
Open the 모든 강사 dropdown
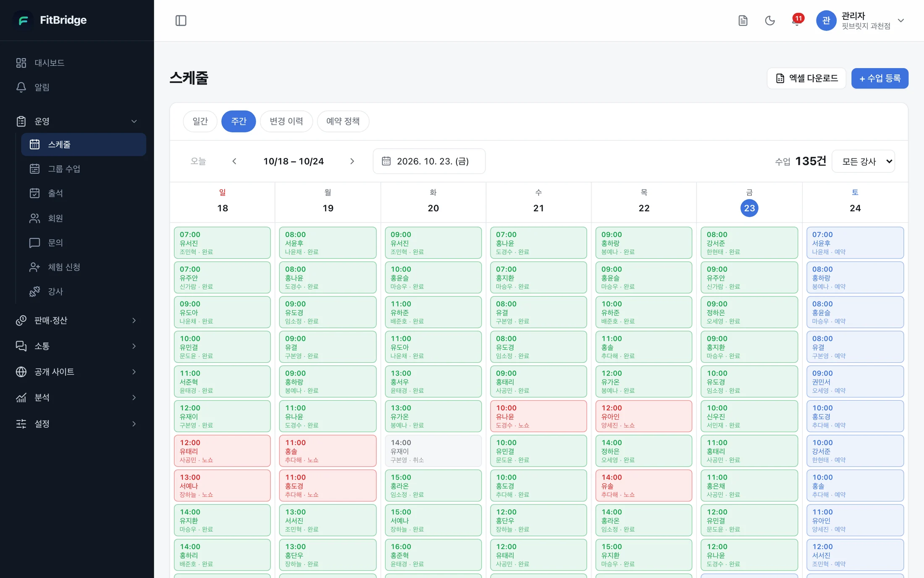[863, 161]
